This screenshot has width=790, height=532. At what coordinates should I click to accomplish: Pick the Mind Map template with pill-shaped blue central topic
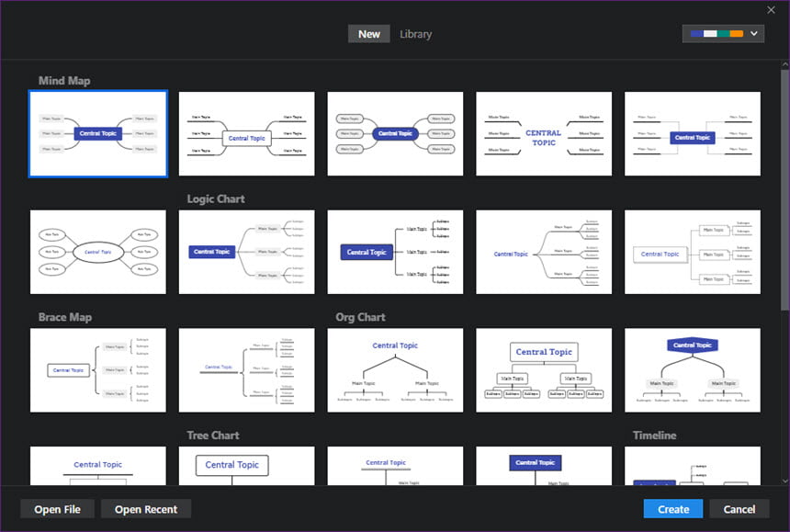[x=396, y=133]
